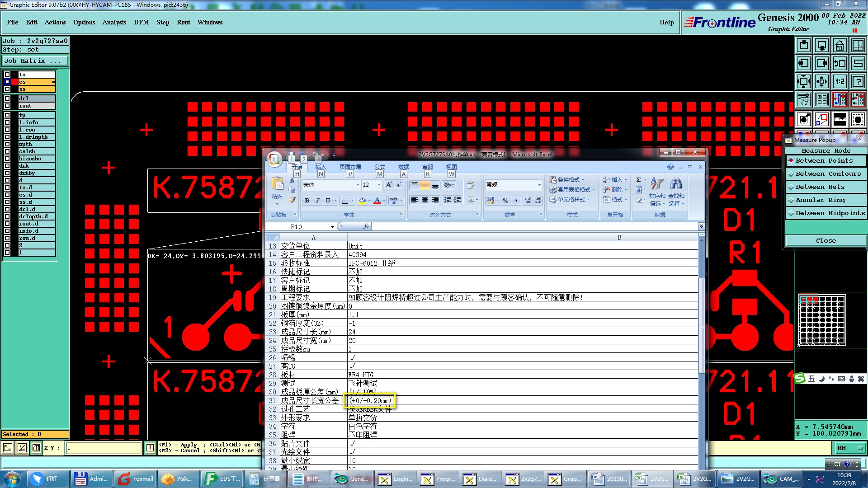
Task: Expand the font size 12 dropdown
Action: (379, 185)
